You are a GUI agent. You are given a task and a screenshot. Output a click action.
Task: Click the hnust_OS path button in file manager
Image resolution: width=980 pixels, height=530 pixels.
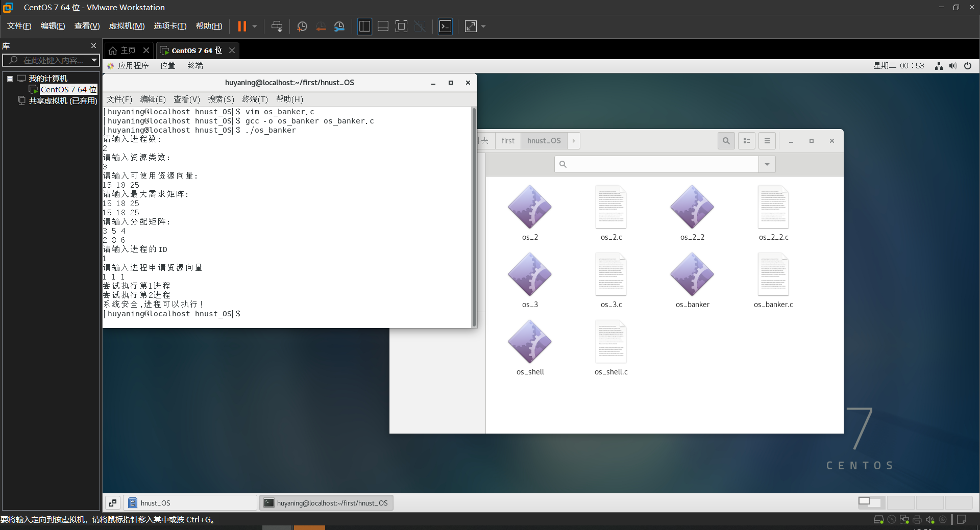pos(544,141)
